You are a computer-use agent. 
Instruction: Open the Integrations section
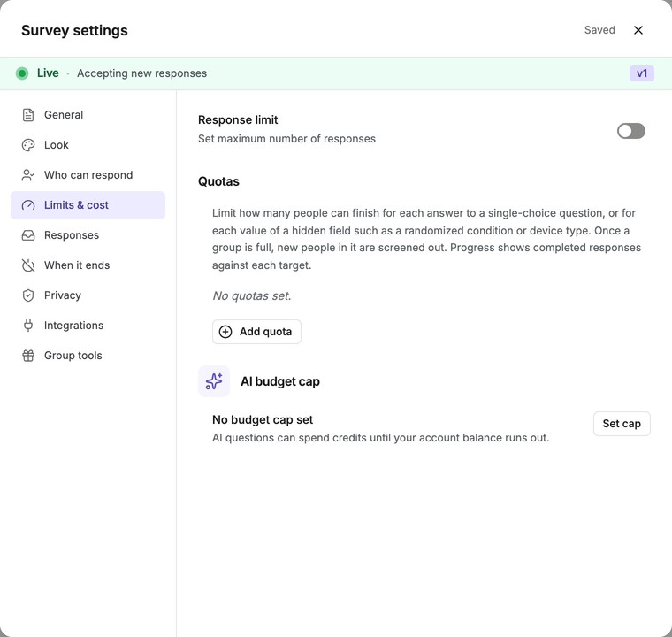pos(88,326)
